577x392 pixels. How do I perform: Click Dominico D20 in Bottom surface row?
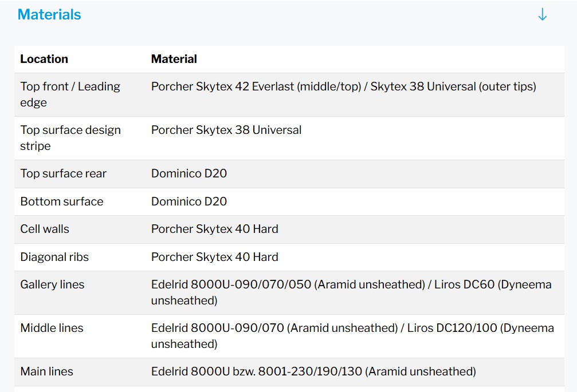[x=189, y=201]
